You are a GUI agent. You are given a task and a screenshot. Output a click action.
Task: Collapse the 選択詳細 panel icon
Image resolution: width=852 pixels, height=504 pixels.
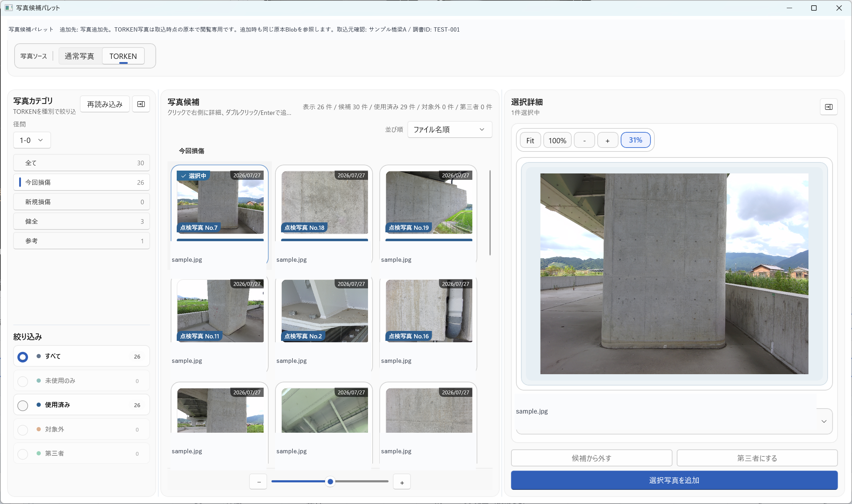coord(829,107)
